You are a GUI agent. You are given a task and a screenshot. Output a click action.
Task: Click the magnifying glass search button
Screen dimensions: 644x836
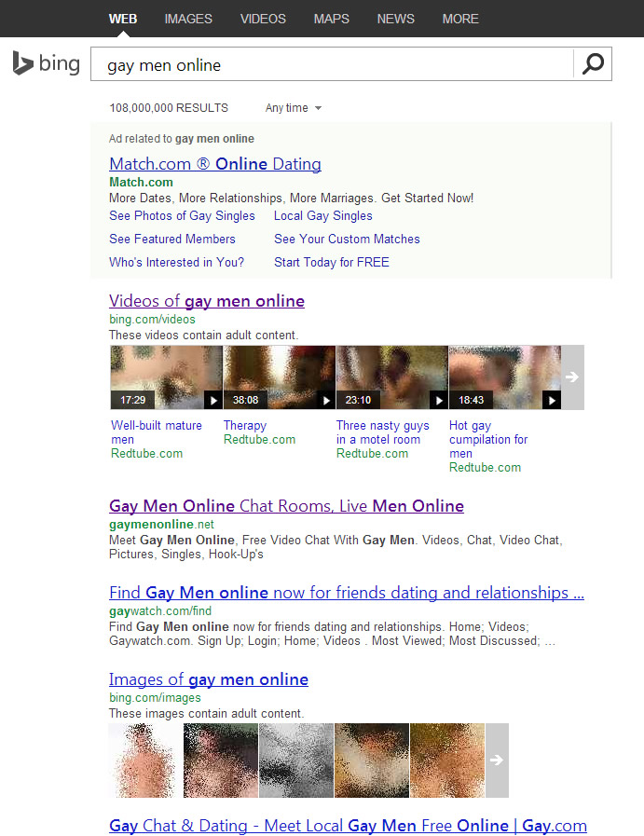(x=593, y=64)
